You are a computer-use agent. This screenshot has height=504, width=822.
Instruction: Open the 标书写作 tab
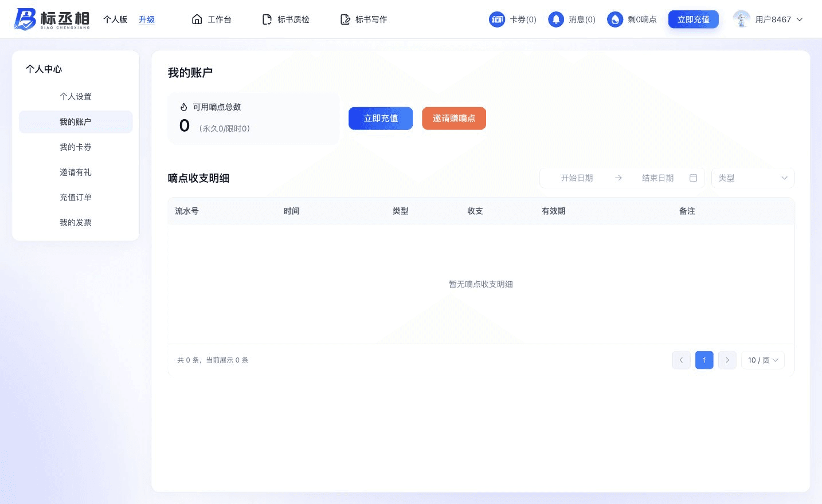point(363,19)
